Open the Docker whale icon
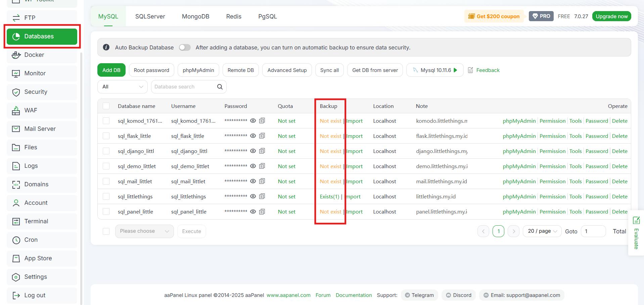644x305 pixels. (16, 55)
